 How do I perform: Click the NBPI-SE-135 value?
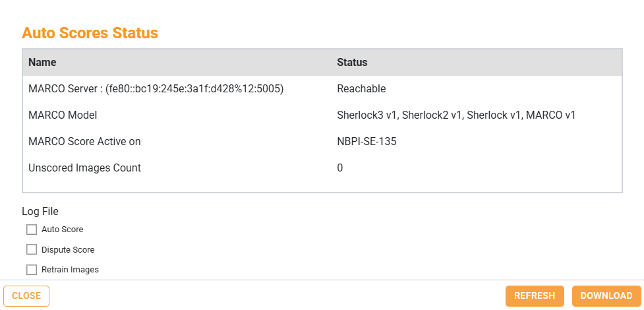366,141
